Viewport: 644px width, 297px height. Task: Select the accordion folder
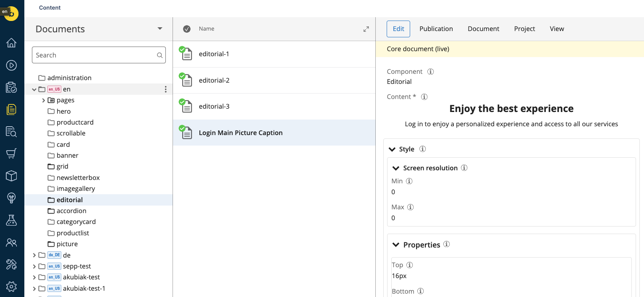tap(71, 211)
